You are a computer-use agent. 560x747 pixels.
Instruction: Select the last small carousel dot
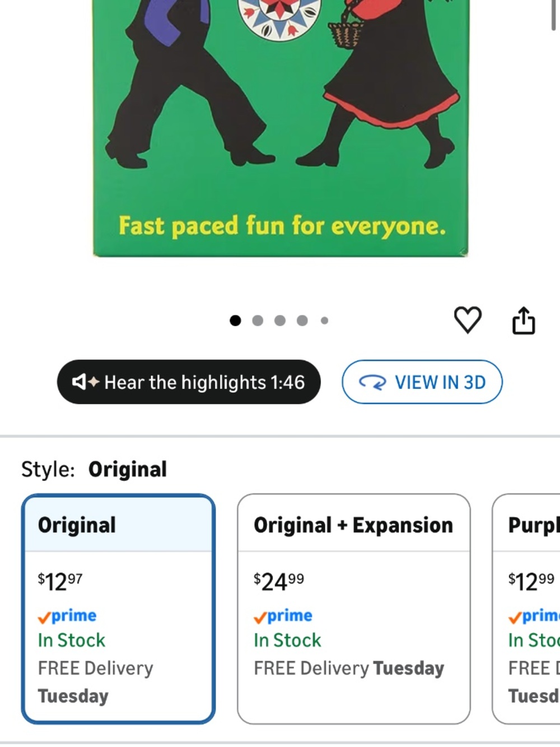pos(324,321)
